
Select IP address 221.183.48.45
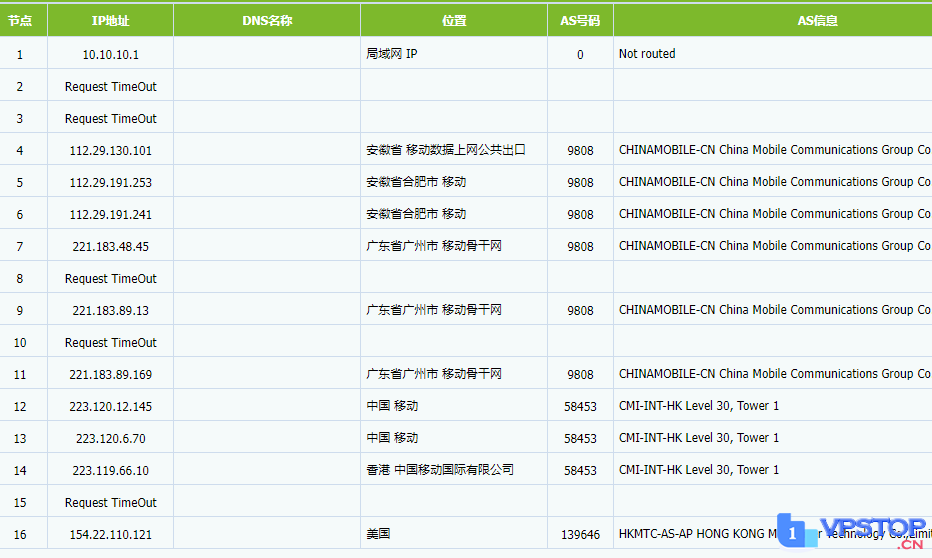[x=111, y=247]
